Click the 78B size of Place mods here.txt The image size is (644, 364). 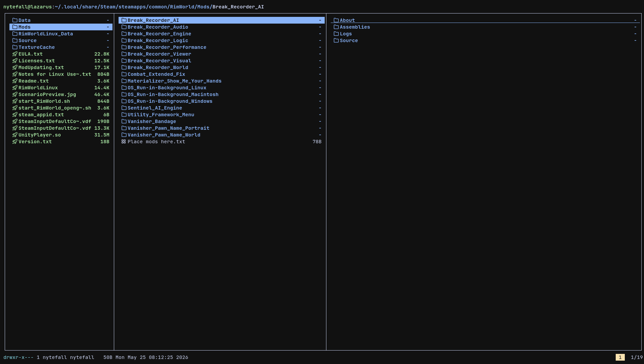click(x=317, y=142)
